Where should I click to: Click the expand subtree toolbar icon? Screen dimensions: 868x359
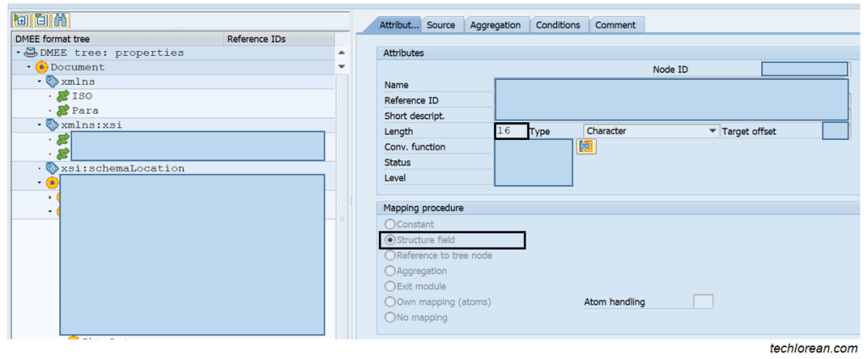pos(20,20)
